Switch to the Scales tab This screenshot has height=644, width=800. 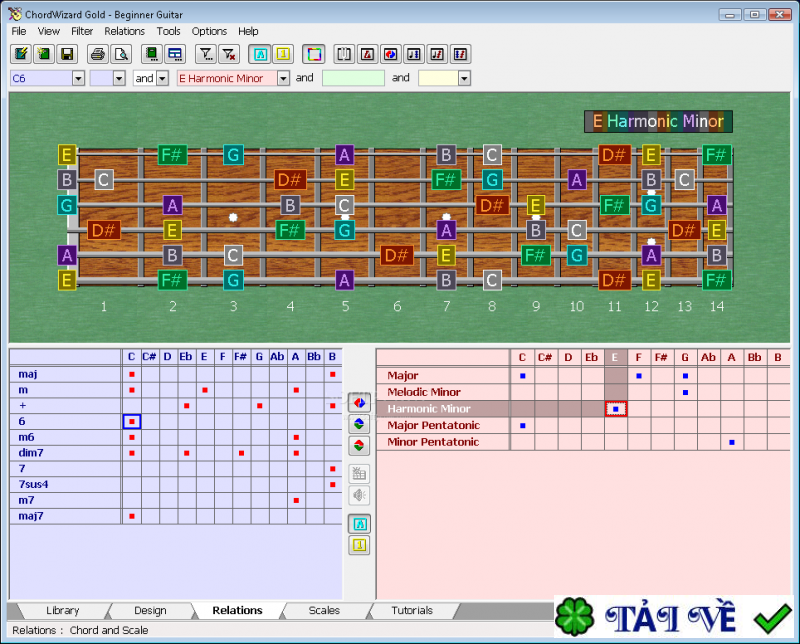pyautogui.click(x=324, y=610)
